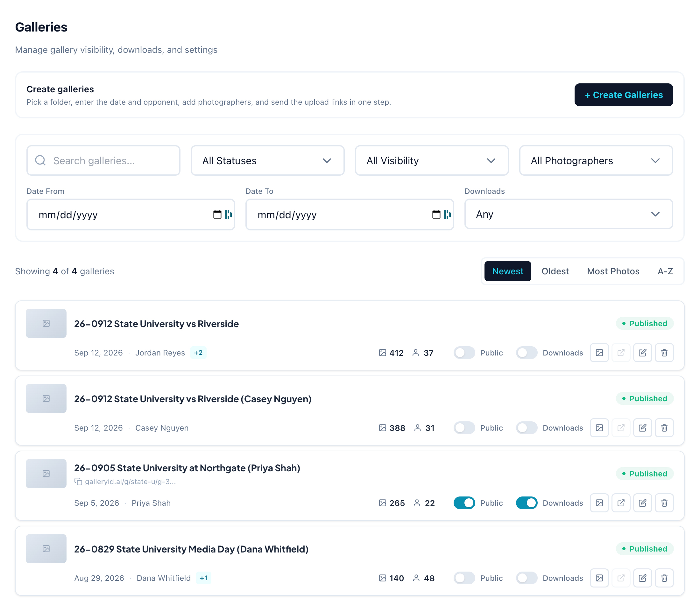Disable Downloads on Priya Shah gallery
The image size is (700, 605).
[x=526, y=503]
